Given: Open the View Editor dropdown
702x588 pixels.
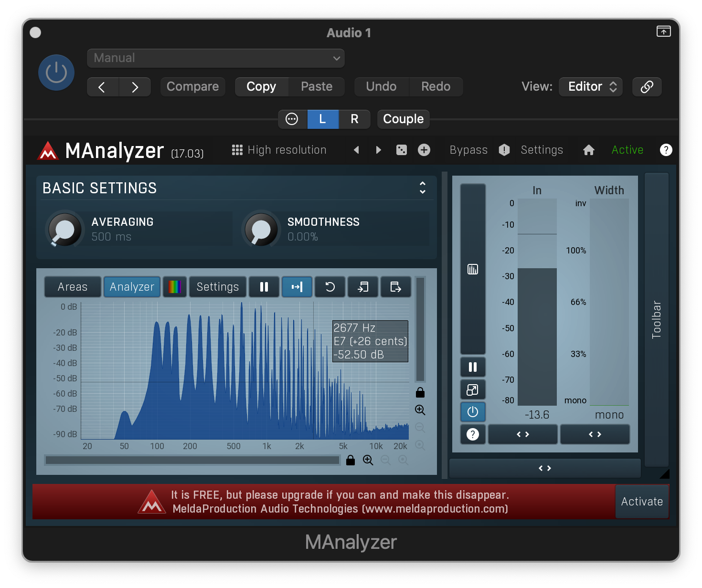Looking at the screenshot, I should point(591,87).
